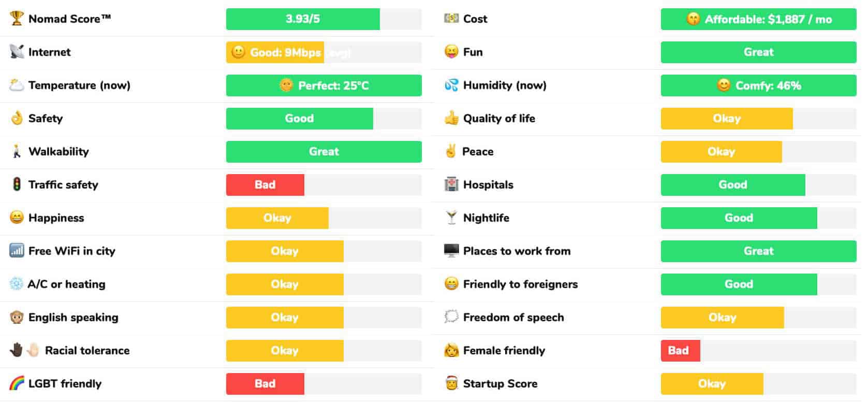Screen dimensions: 868x415
Task: Click the rainbow icon next to LGBT friendly
Action: coord(17,383)
